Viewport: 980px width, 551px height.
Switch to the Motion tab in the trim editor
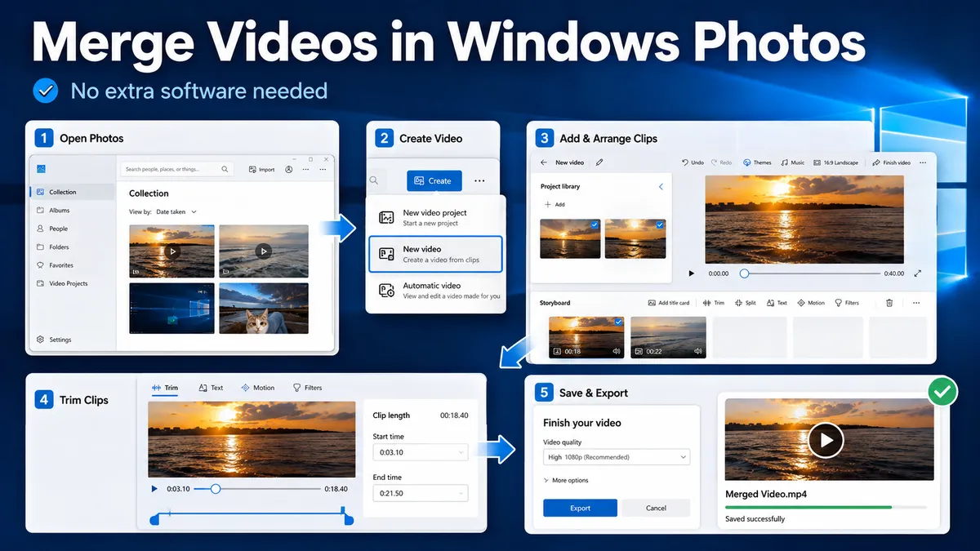coord(258,388)
